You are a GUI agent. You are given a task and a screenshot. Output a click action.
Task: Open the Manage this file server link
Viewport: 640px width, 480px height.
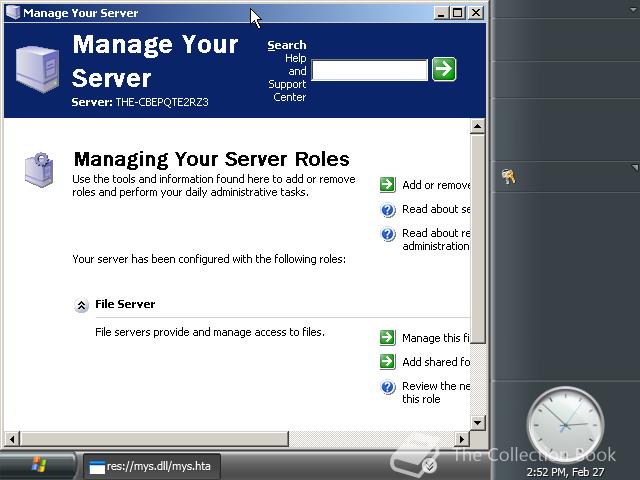[436, 338]
